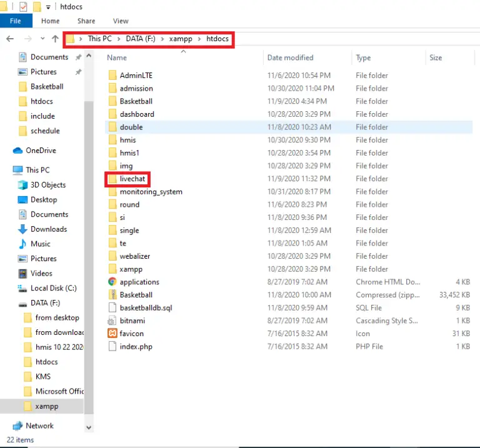
Task: Click the Up arrow navigation button
Action: coord(55,39)
